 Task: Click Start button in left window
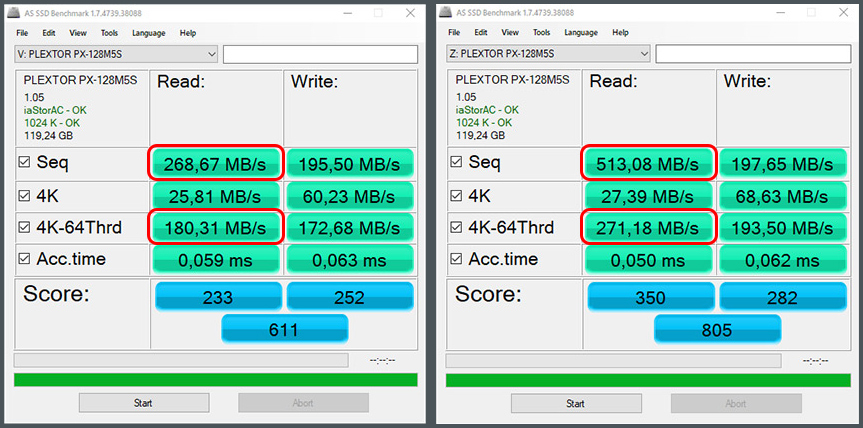(x=144, y=403)
